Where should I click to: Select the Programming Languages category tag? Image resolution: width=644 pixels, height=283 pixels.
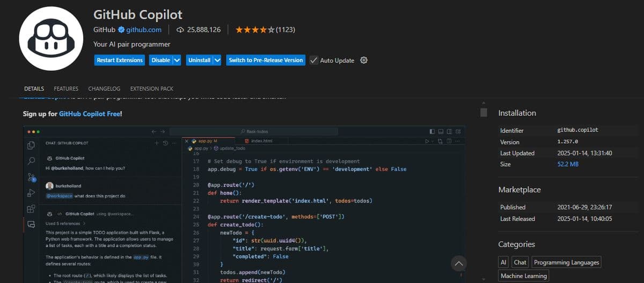tap(566, 262)
